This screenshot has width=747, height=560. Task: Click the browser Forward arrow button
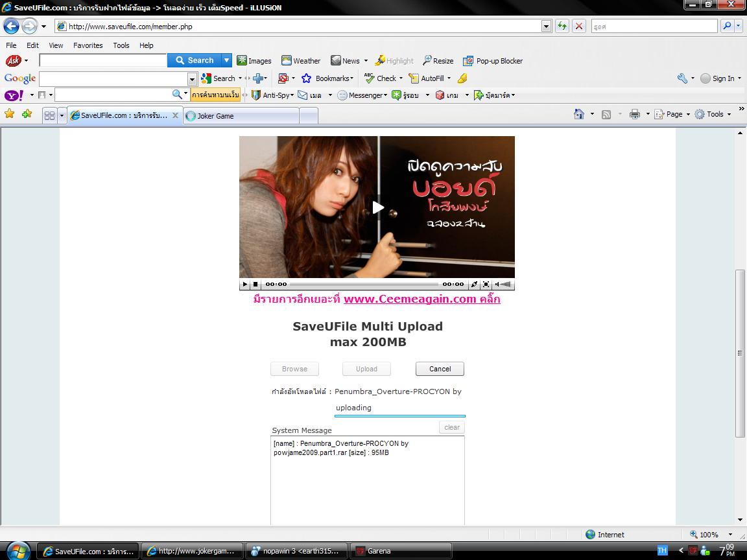[x=30, y=26]
